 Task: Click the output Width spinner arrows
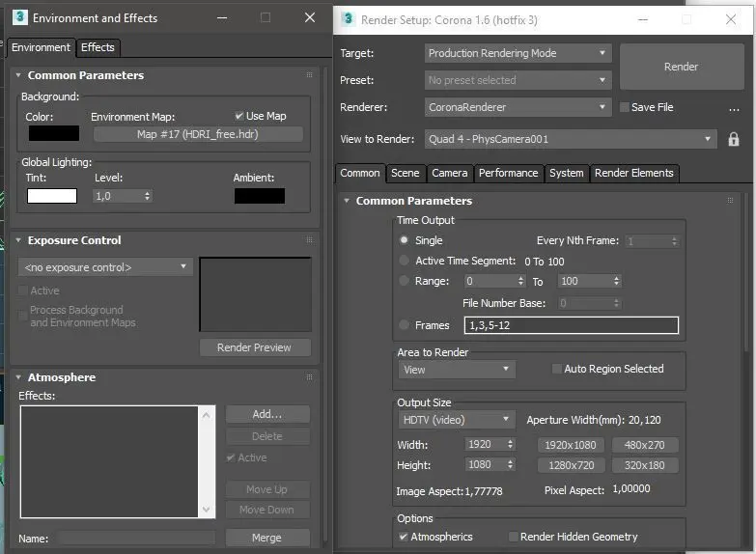click(x=510, y=444)
